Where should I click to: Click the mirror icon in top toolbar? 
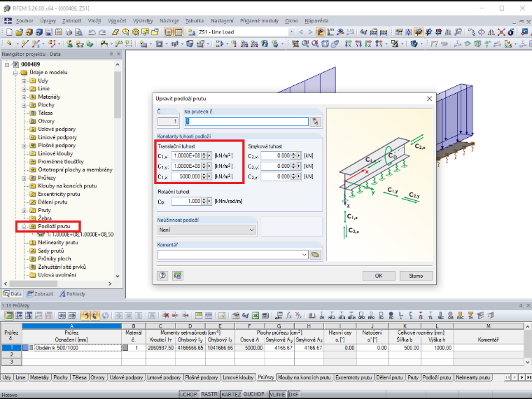[491, 32]
